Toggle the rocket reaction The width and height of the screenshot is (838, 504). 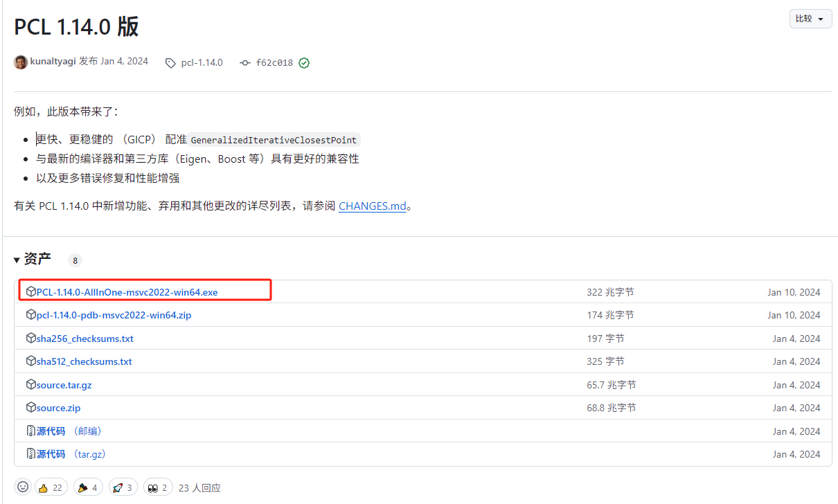pos(123,487)
